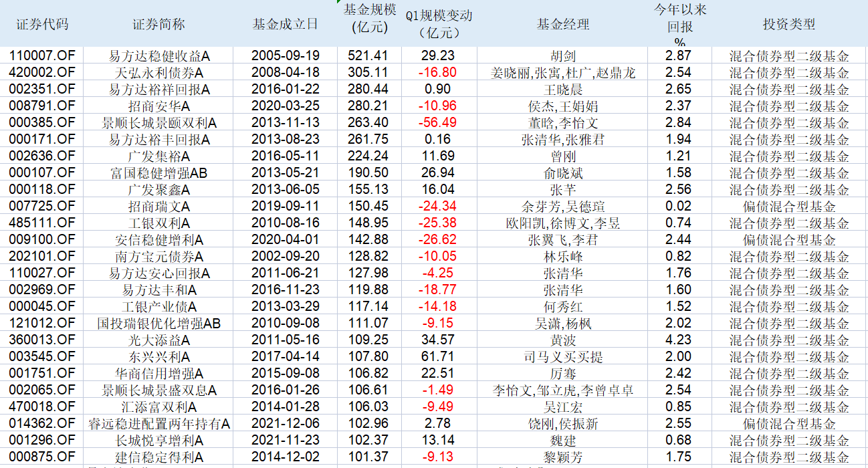This screenshot has width=868, height=468.
Task: Click the 基金经理 column header
Action: [x=563, y=24]
